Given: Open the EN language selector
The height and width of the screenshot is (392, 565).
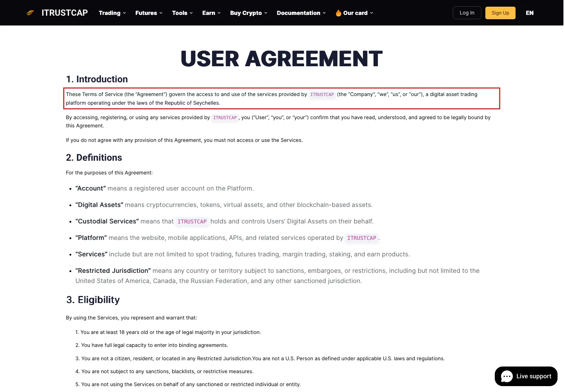Looking at the screenshot, I should pyautogui.click(x=530, y=13).
